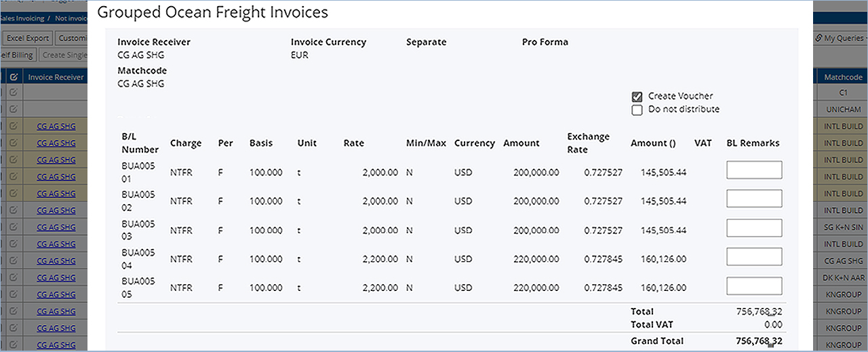Click the edit icon in the grid header row
This screenshot has height=352, width=868.
tap(14, 77)
